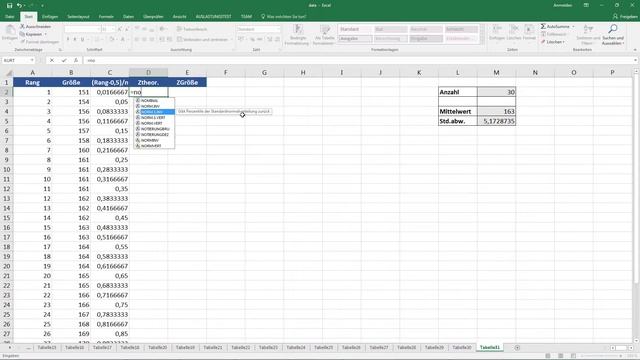Activate Format übertragen painter
640x360 pixels.
(40, 42)
